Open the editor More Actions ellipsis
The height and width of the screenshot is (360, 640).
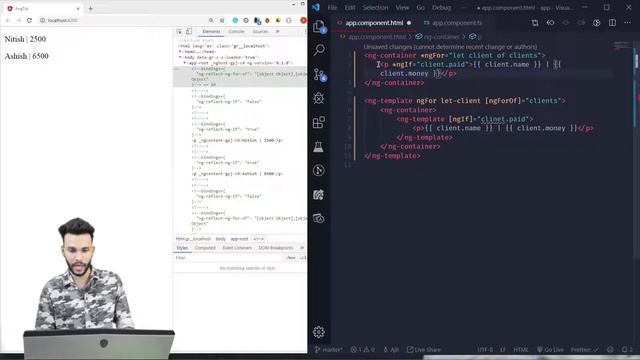tap(628, 23)
